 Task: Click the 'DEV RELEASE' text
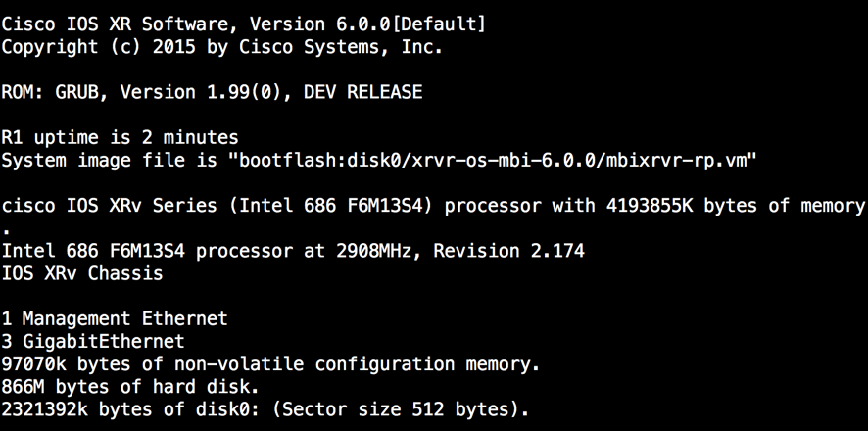[362, 92]
